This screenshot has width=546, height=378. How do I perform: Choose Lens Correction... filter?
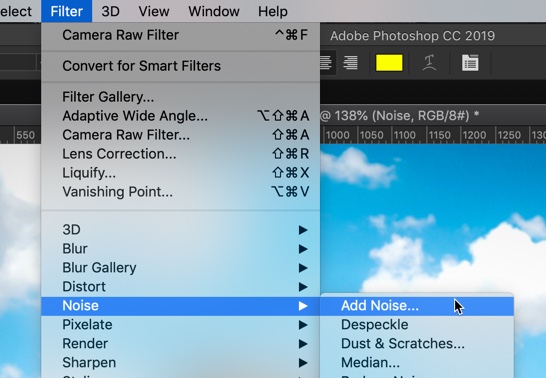180,154
